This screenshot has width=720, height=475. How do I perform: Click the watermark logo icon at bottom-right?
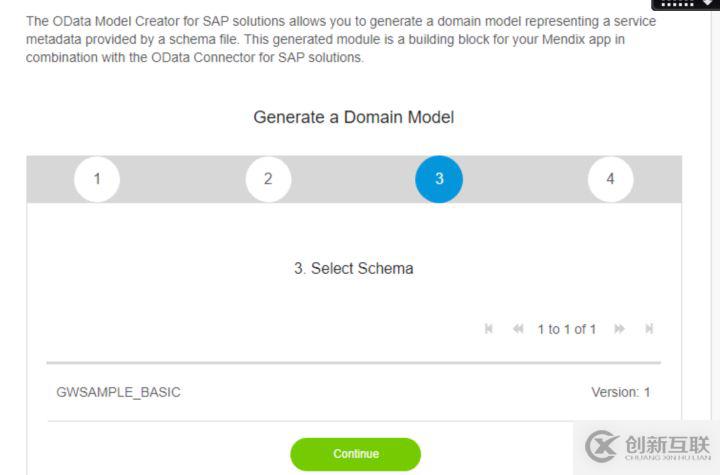[x=602, y=445]
